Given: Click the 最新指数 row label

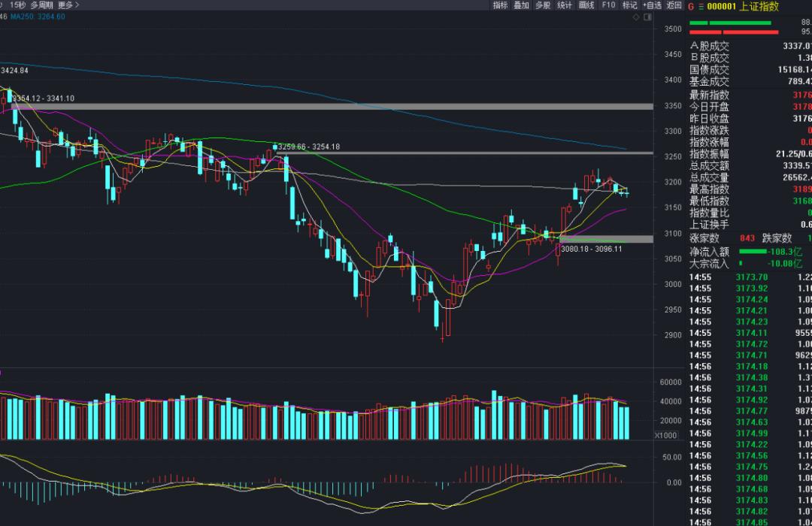Looking at the screenshot, I should point(709,95).
